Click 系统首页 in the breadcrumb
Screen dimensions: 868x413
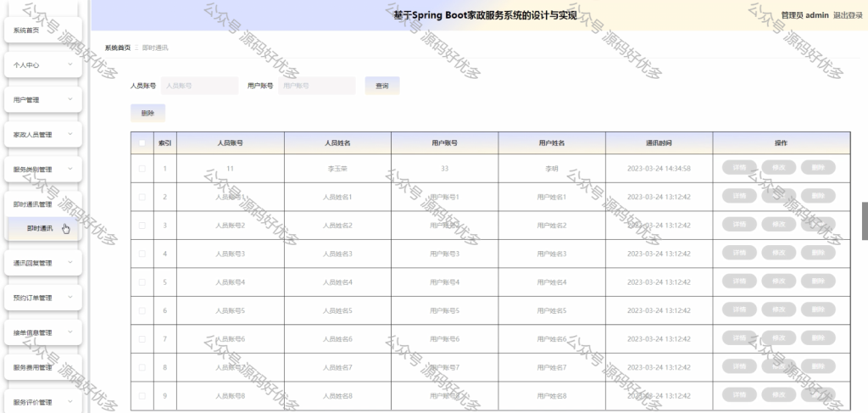[x=117, y=47]
